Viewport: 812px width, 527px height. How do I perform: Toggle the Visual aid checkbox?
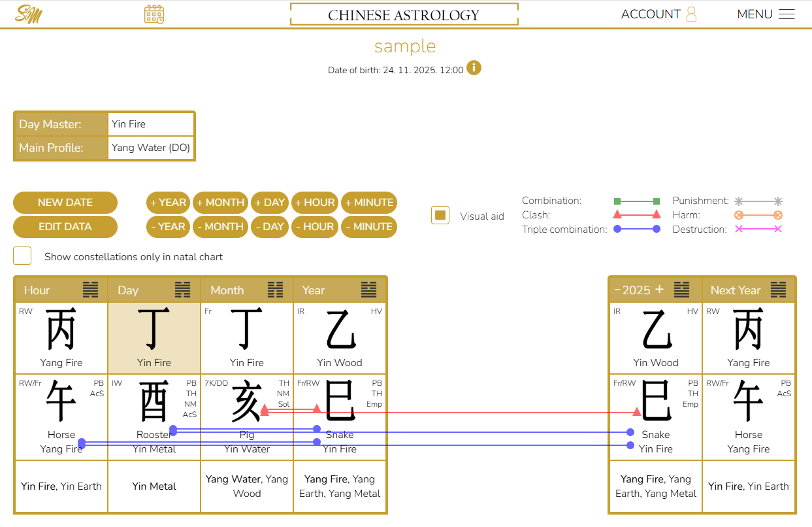click(440, 214)
